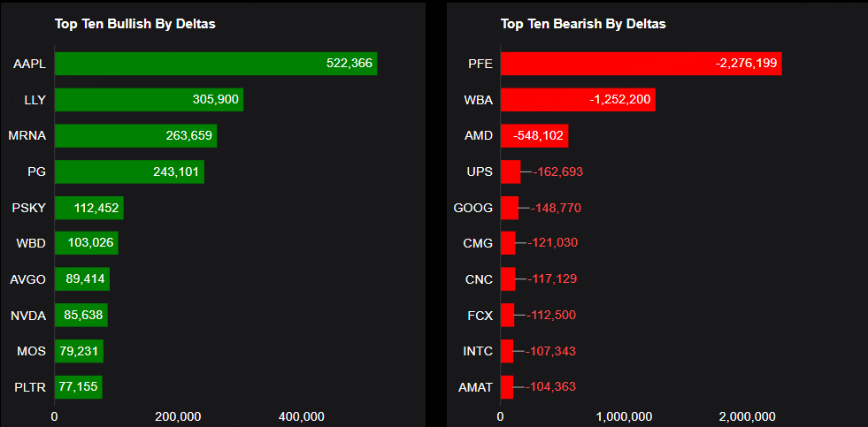The width and height of the screenshot is (868, 427).
Task: Select the WBA ticker label
Action: coord(479,100)
